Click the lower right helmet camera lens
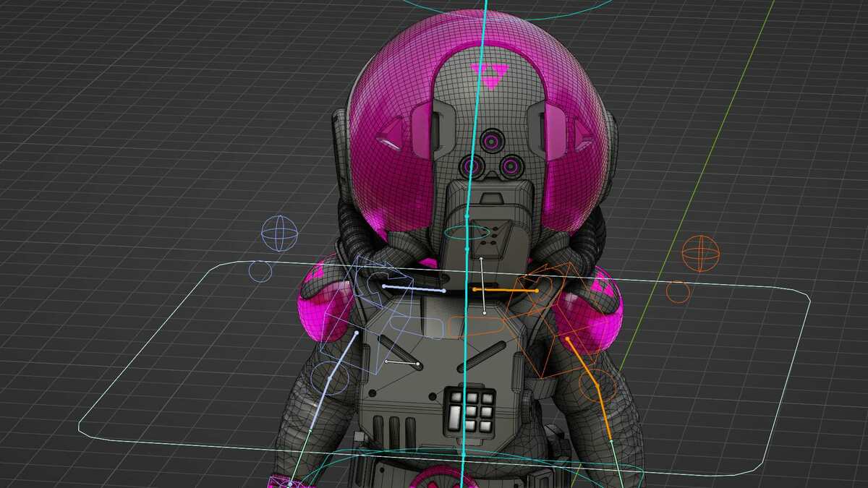Viewport: 868px width, 488px height. pos(511,167)
